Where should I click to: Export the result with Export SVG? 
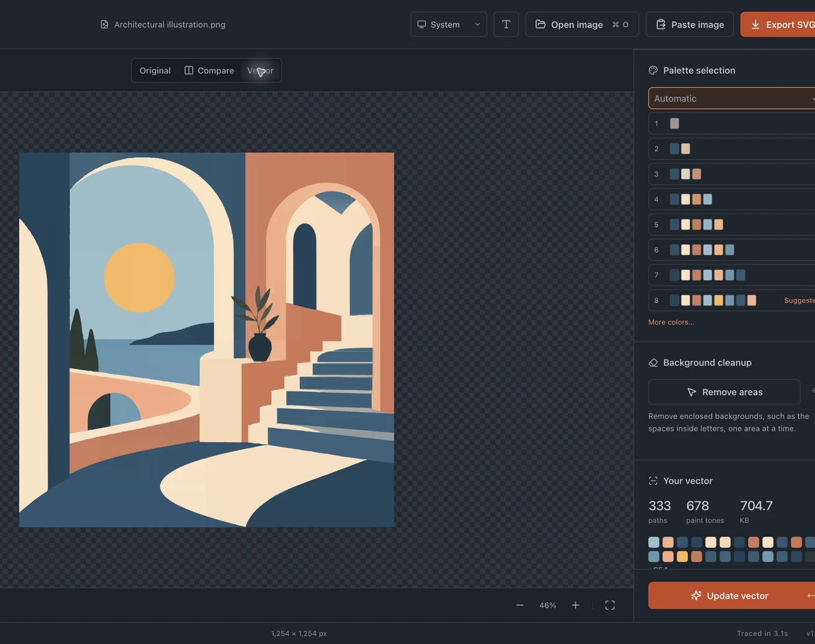tap(778, 24)
